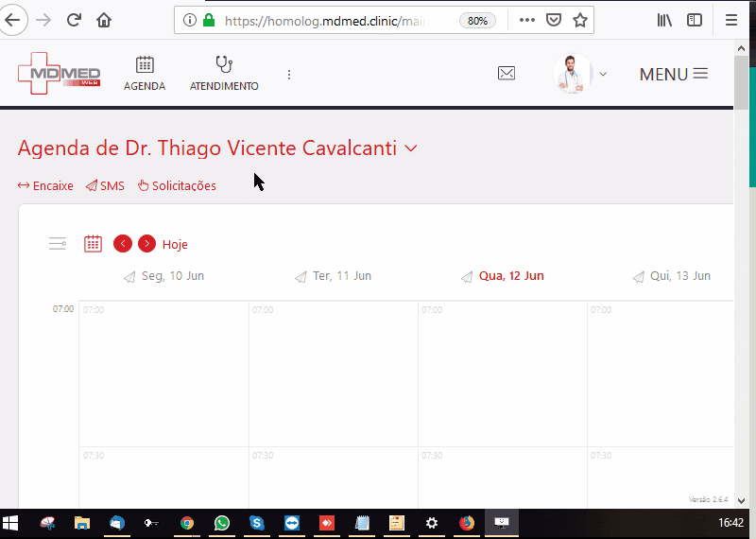Image resolution: width=756 pixels, height=539 pixels.
Task: Click the 07:00 slot on Ter, 11 Jun
Action: tap(334, 374)
